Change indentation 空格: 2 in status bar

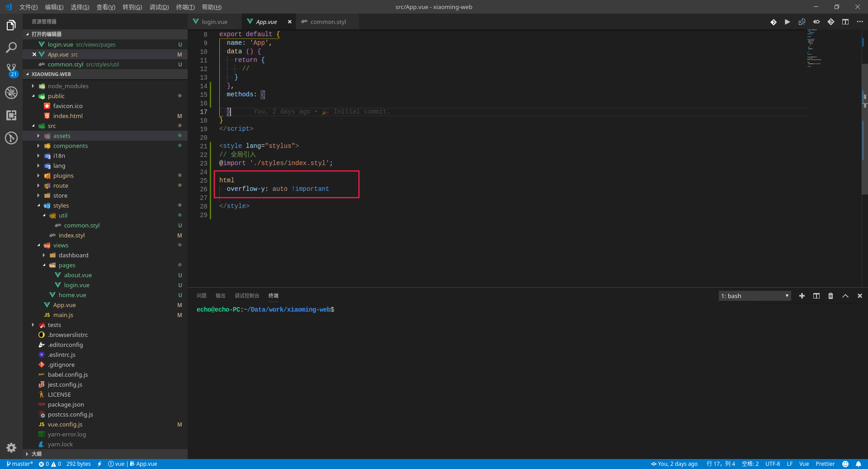click(x=750, y=464)
